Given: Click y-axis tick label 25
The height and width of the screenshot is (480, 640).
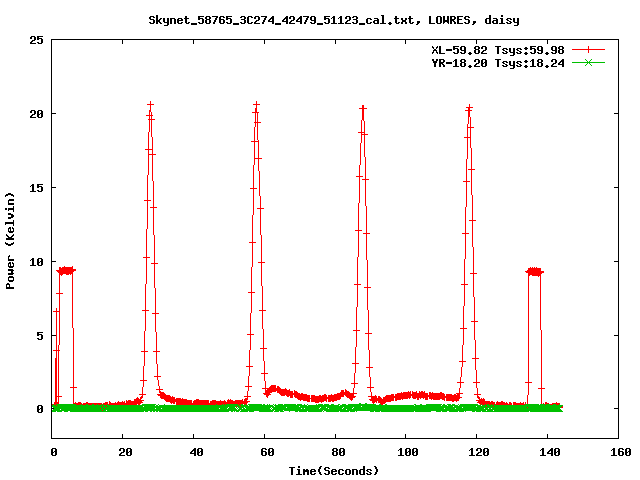Looking at the screenshot, I should click(x=37, y=40).
